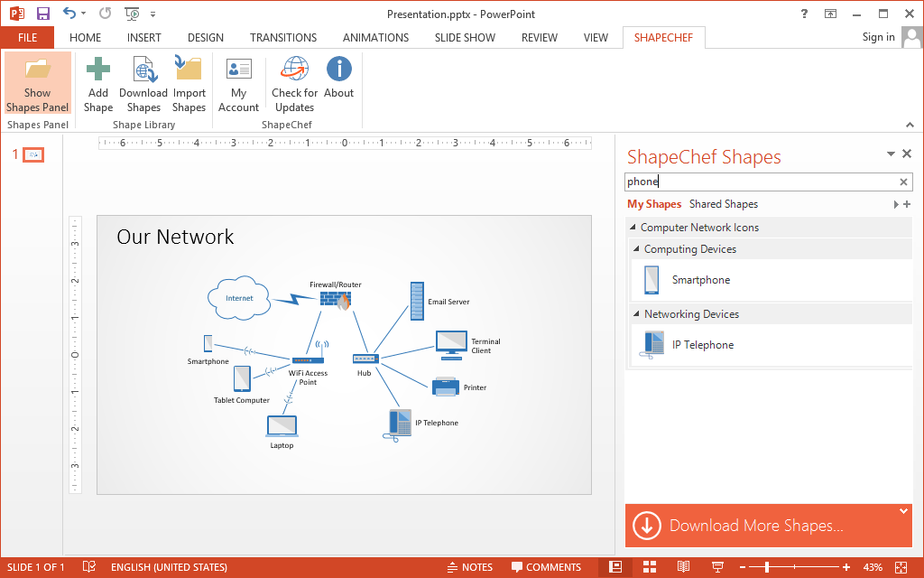Viewport: 924px width, 578px height.
Task: Clear the search text with the X
Action: 903,182
